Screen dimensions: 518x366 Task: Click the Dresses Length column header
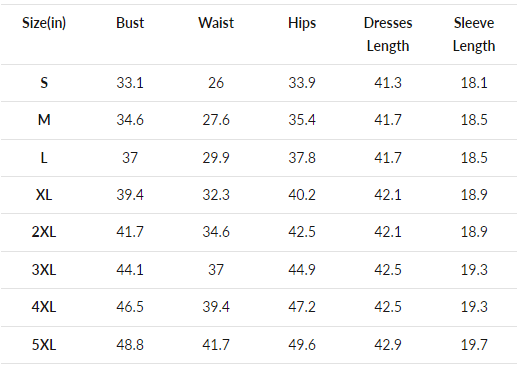pos(388,35)
